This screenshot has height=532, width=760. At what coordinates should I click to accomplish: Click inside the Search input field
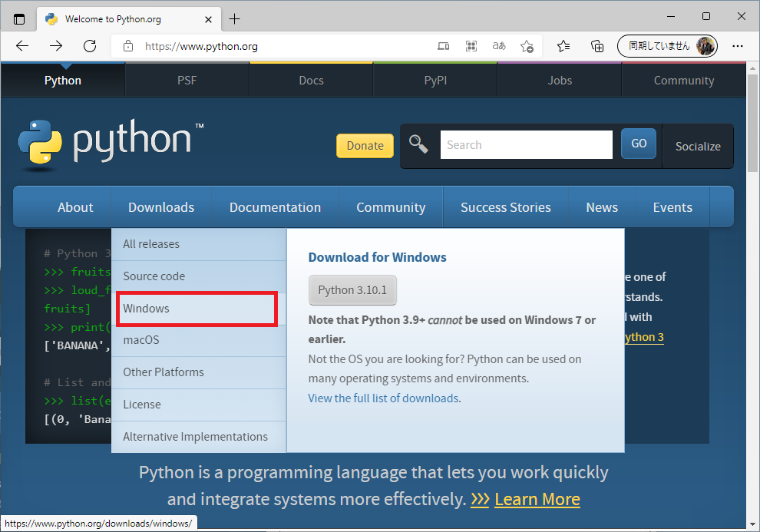click(x=525, y=144)
